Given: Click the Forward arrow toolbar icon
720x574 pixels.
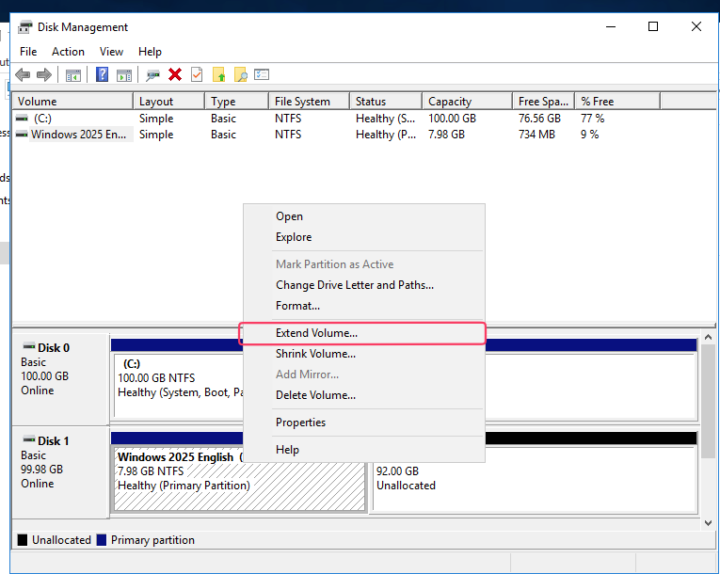Looking at the screenshot, I should point(43,75).
